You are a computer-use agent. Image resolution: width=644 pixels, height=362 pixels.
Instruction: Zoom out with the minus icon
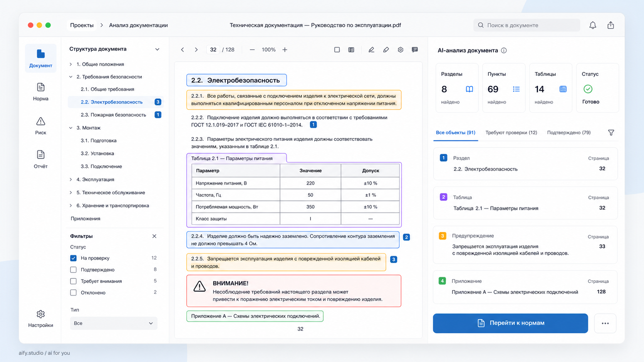(252, 50)
